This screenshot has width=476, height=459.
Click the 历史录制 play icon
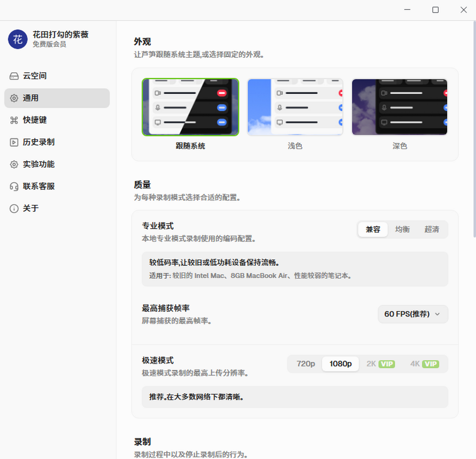pos(14,142)
